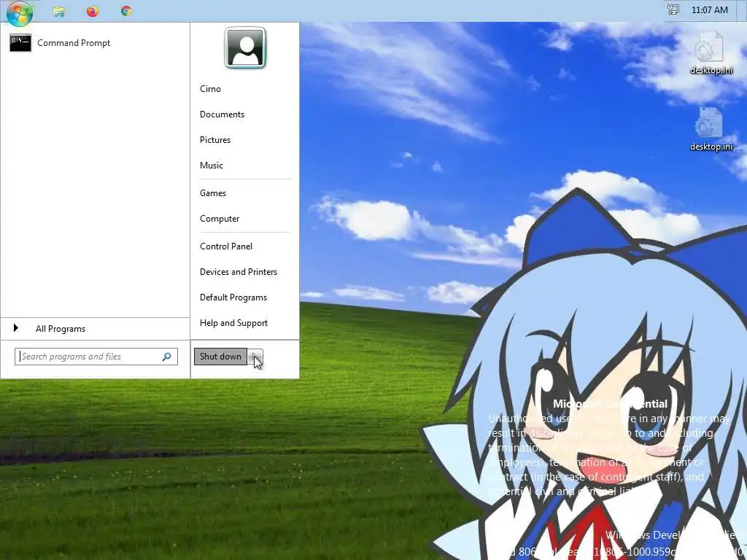
Task: Open Computer from the start menu
Action: coord(219,219)
